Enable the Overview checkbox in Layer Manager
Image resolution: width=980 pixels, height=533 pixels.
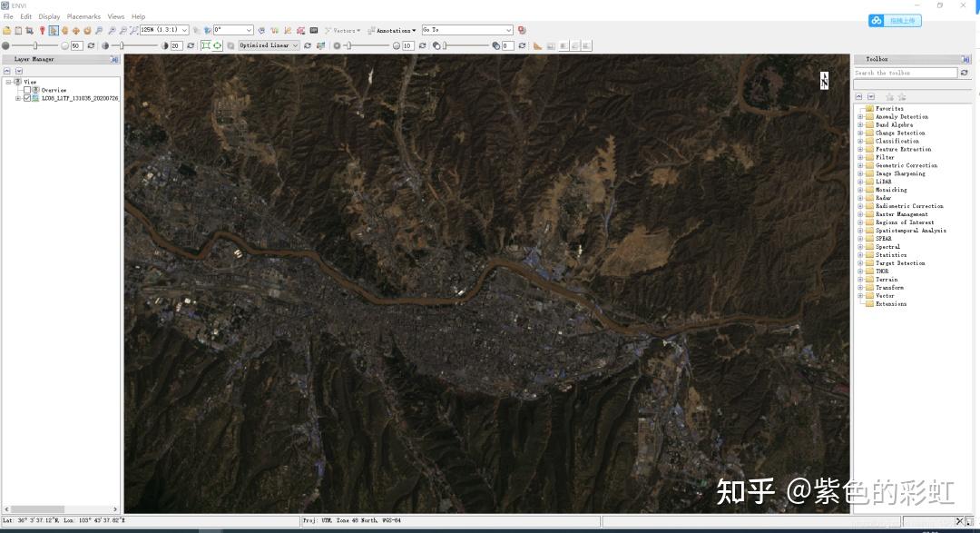27,90
